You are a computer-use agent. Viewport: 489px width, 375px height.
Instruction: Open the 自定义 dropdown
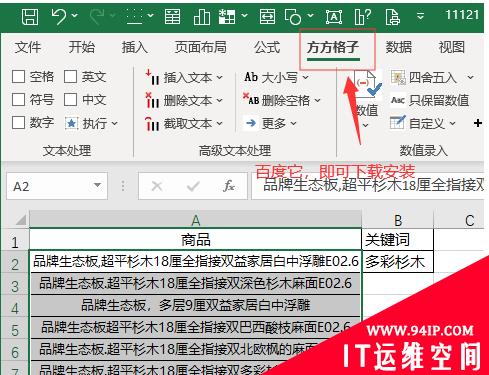click(423, 123)
